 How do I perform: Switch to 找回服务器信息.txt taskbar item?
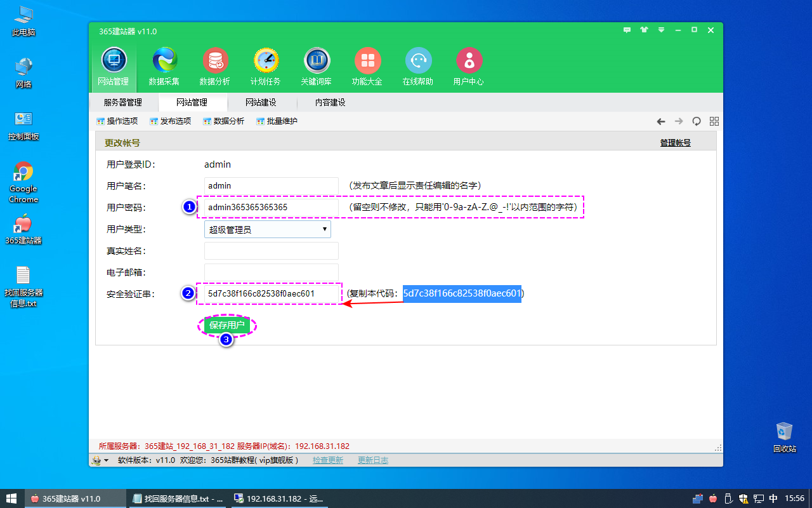point(177,498)
